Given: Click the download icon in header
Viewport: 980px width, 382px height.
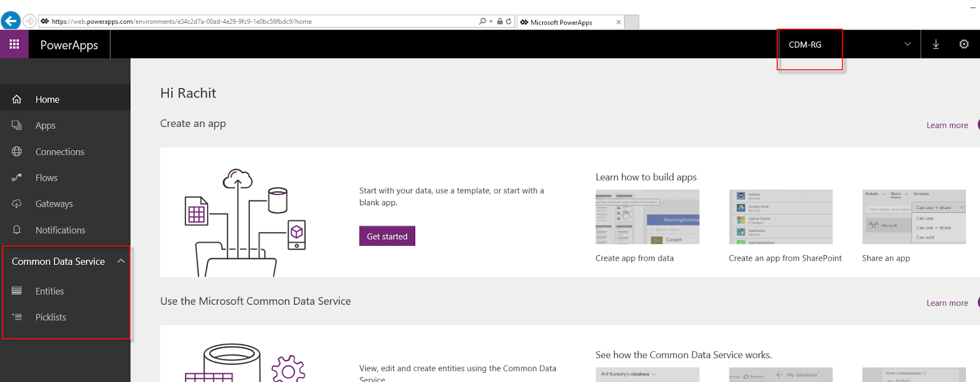Looking at the screenshot, I should [935, 44].
